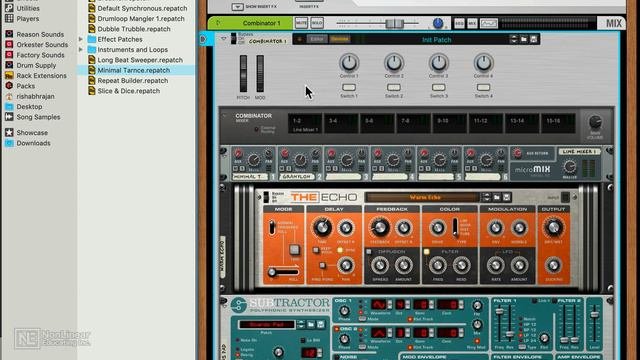
Task: Click Subtractor patch select arrows
Action: point(301,324)
